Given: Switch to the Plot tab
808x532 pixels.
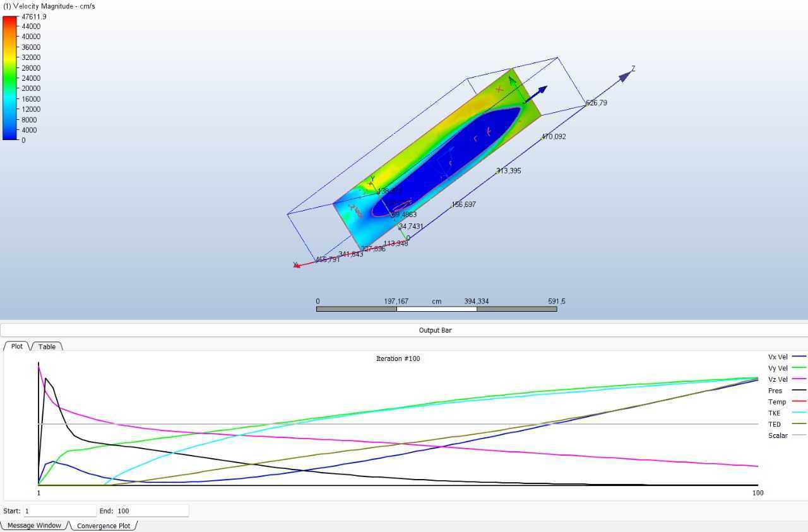Looking at the screenshot, I should point(16,346).
